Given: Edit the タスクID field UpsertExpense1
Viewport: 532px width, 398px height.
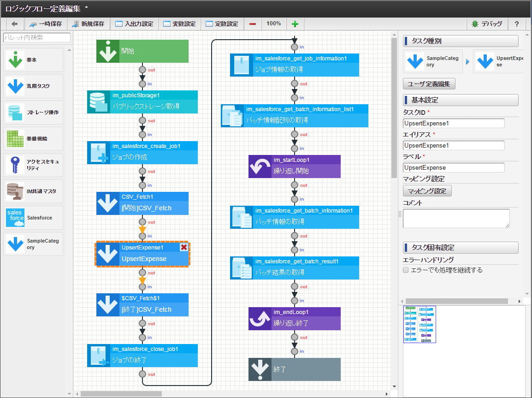Looking at the screenshot, I should pyautogui.click(x=454, y=123).
